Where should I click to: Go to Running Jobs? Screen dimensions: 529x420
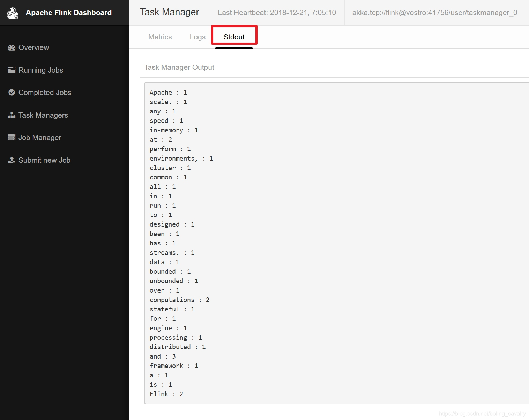(x=41, y=70)
